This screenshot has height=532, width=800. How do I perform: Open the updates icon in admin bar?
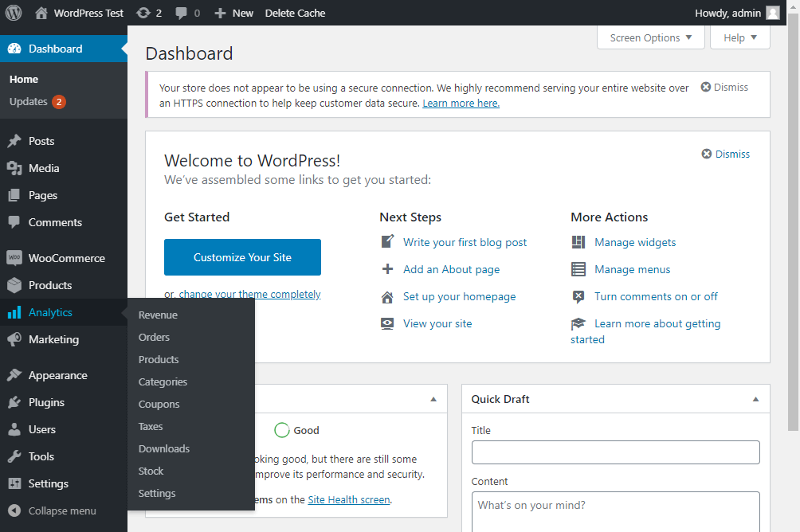click(143, 13)
